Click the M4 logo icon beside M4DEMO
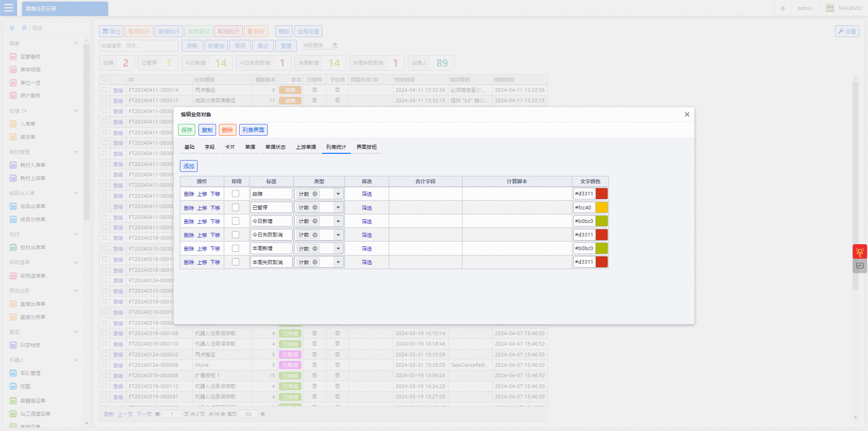 [830, 8]
